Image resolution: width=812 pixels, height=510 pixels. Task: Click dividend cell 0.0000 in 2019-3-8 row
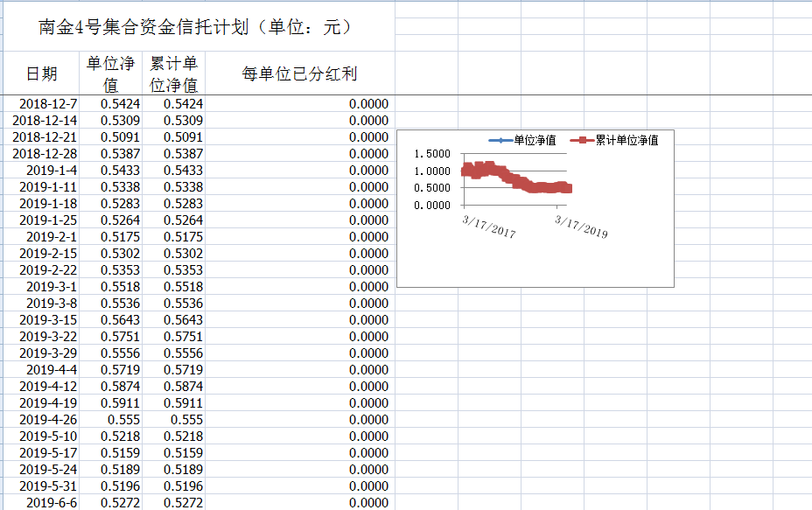pos(300,303)
